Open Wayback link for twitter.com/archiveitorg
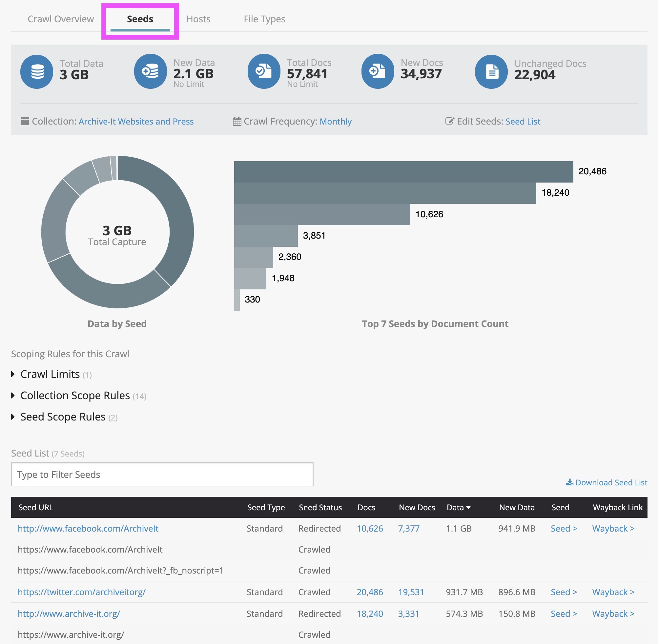The image size is (658, 644). [613, 592]
